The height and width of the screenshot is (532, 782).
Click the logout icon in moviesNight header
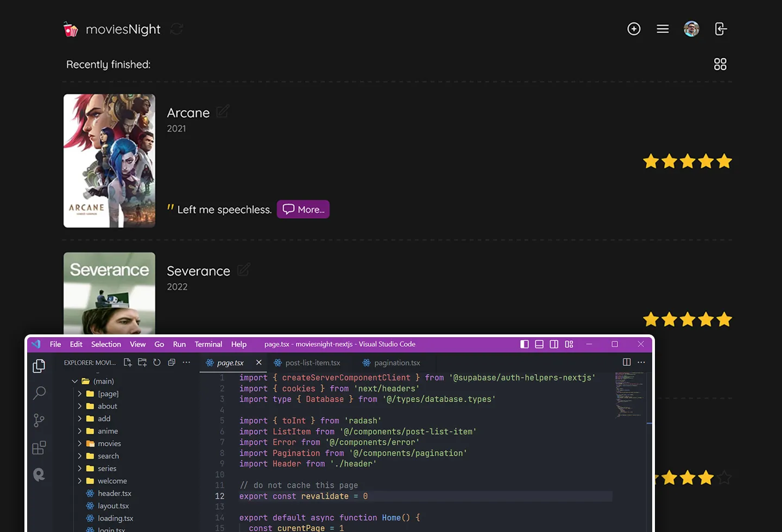point(721,29)
